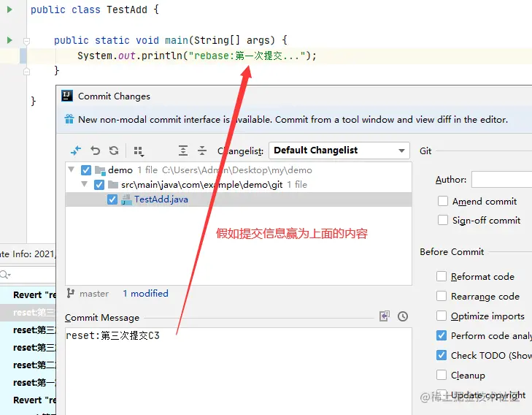Screen dimensions: 532x415
Task: Collapse the src\main\java folder node
Action: [x=85, y=184]
